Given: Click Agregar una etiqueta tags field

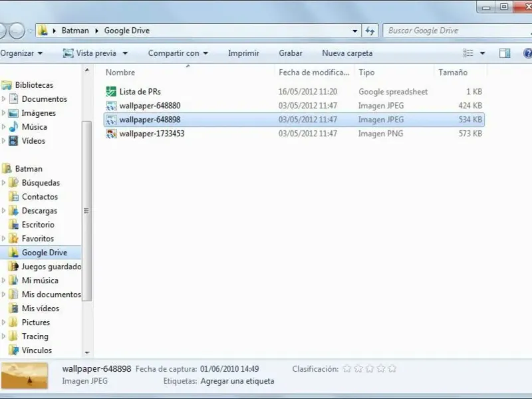Looking at the screenshot, I should click(237, 381).
